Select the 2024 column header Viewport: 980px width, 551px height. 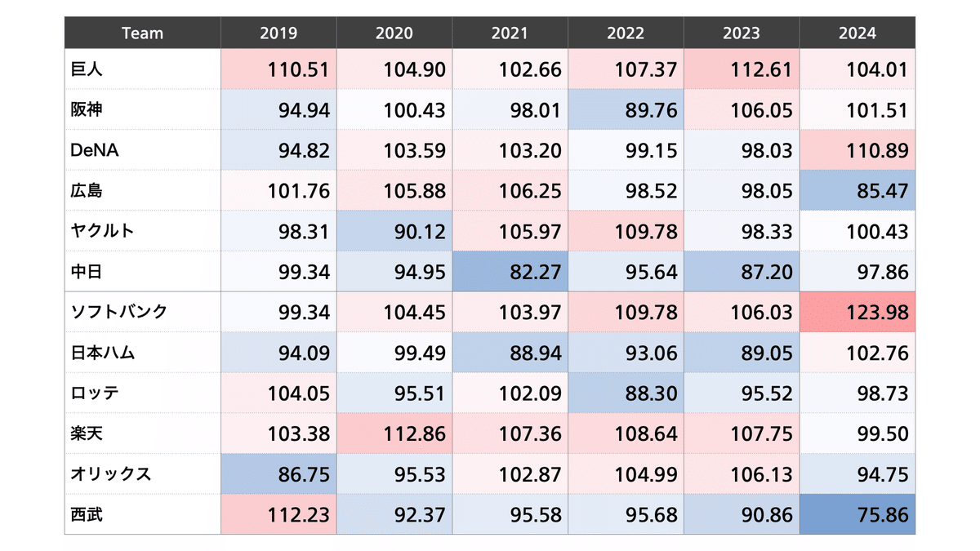[857, 33]
